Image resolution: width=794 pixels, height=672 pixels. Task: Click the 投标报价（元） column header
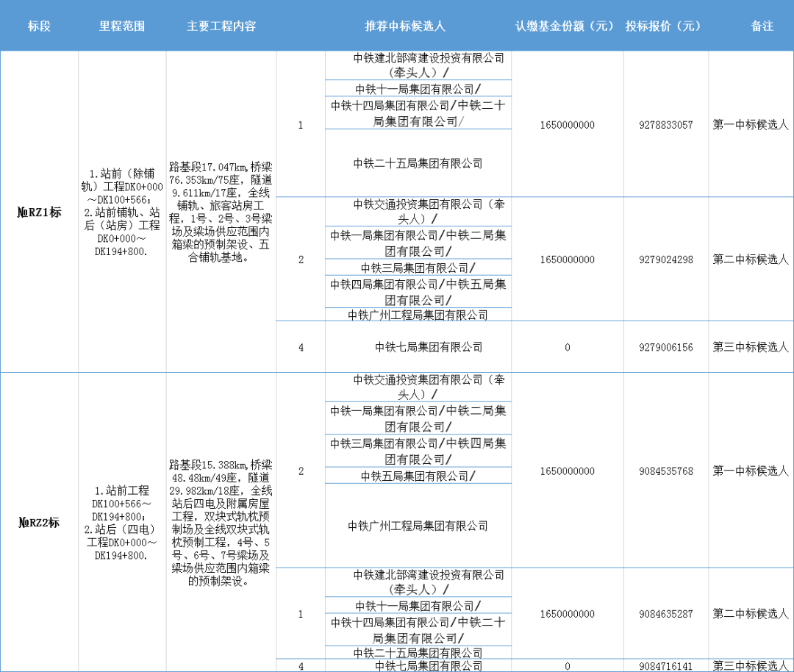663,26
